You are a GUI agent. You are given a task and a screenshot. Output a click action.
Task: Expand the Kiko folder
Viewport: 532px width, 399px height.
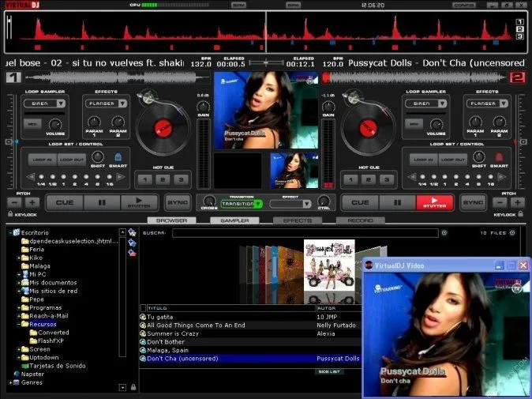point(19,258)
